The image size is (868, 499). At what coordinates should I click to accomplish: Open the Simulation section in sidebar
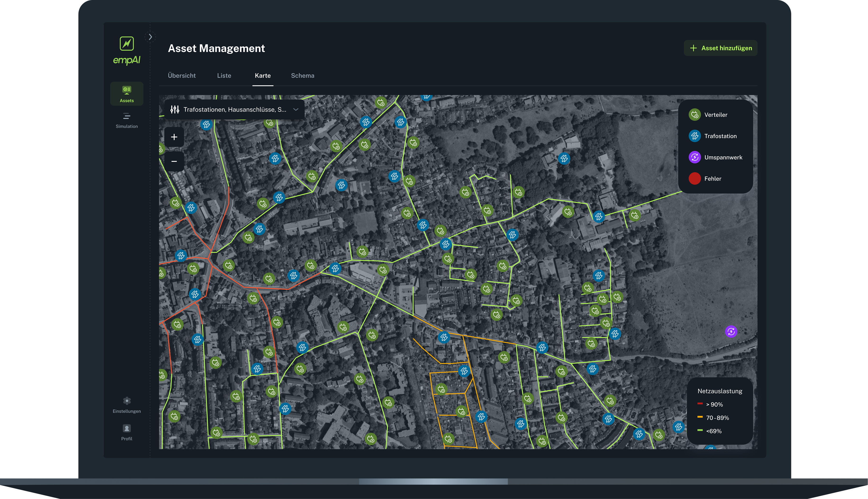(126, 120)
